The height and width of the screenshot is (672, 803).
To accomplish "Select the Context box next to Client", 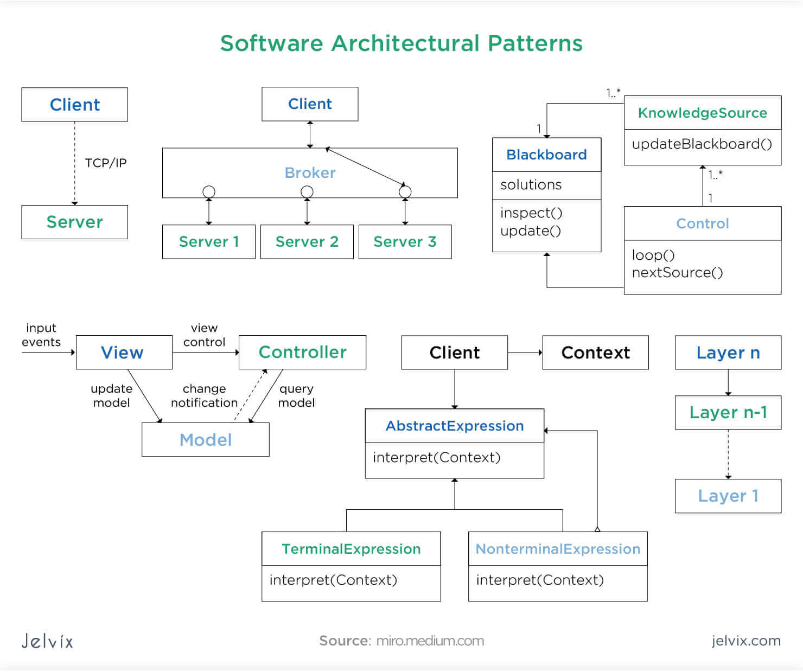I will pyautogui.click(x=595, y=353).
